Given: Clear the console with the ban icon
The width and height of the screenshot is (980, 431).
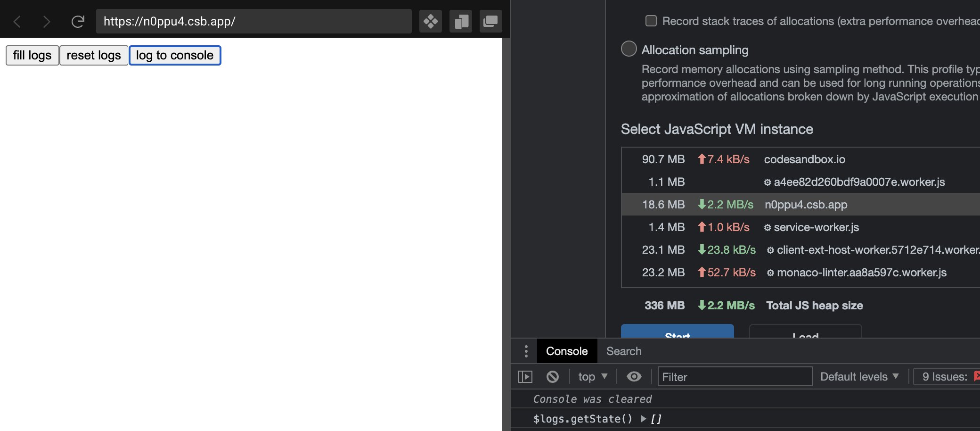Looking at the screenshot, I should click(x=553, y=377).
